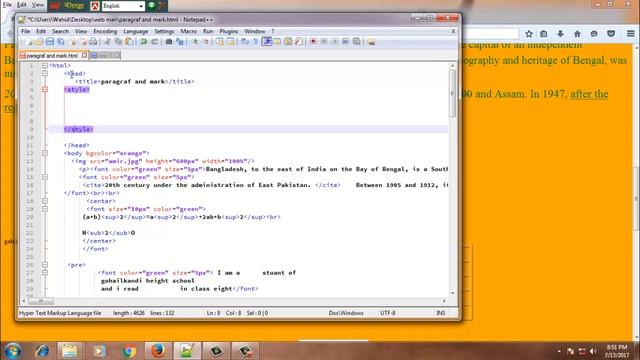Click the editor scroll down arrow
Viewport: 640px width, 360px height.
coord(452,293)
